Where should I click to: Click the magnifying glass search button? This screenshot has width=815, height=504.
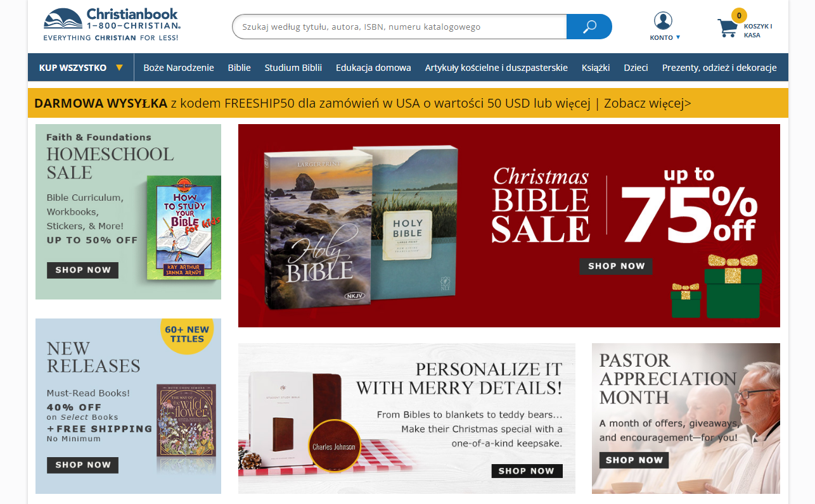[589, 27]
